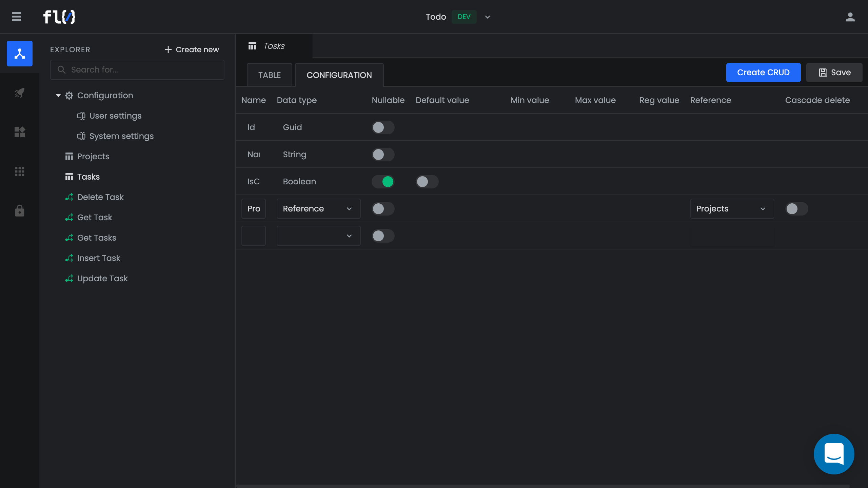868x488 pixels.
Task: Open the Insert Task flow
Action: (x=99, y=258)
